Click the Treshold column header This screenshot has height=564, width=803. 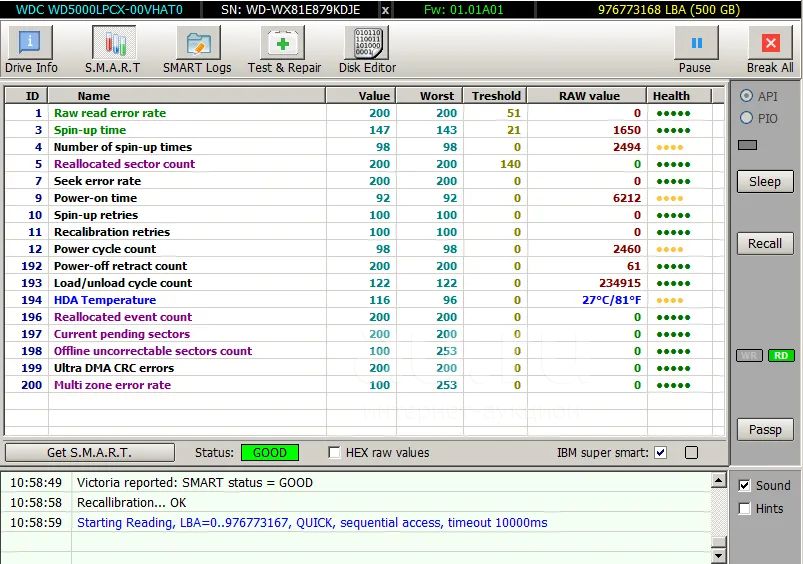[495, 96]
